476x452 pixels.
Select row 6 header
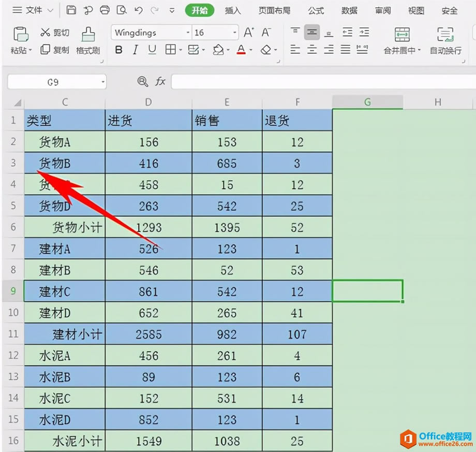click(13, 227)
